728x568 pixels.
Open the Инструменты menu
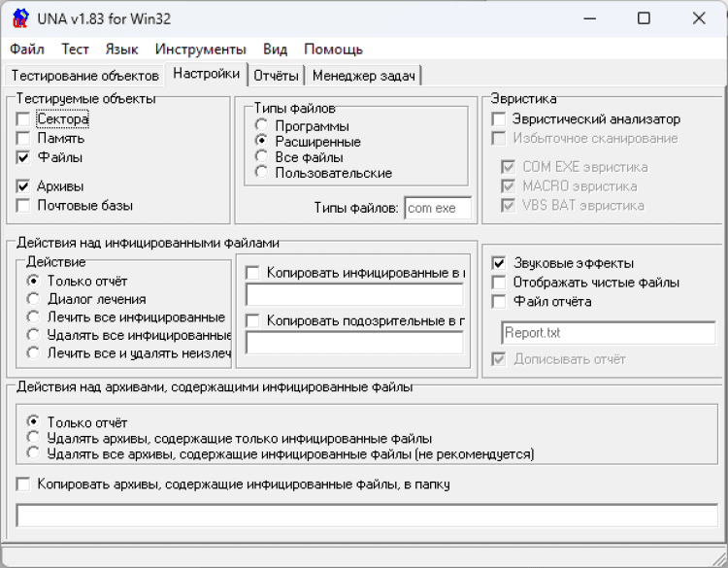click(x=201, y=50)
